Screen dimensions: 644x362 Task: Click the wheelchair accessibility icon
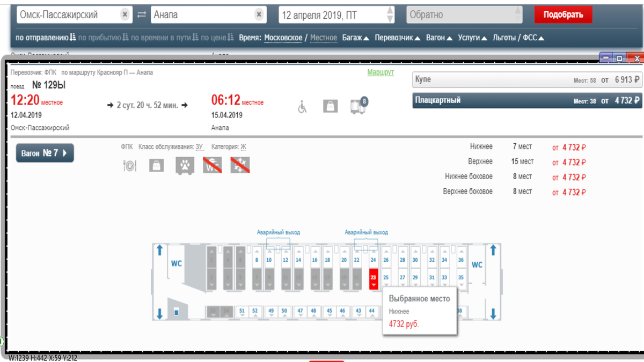302,106
